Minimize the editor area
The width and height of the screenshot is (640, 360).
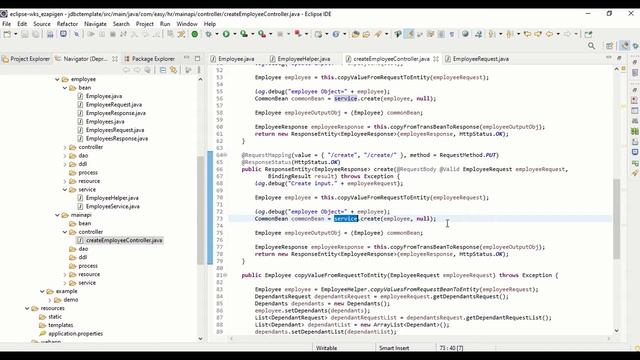click(609, 58)
